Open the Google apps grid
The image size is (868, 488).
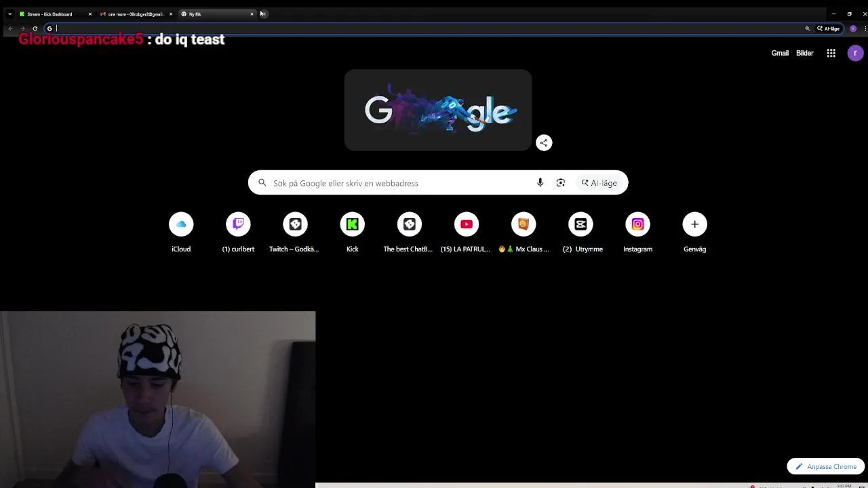click(831, 53)
